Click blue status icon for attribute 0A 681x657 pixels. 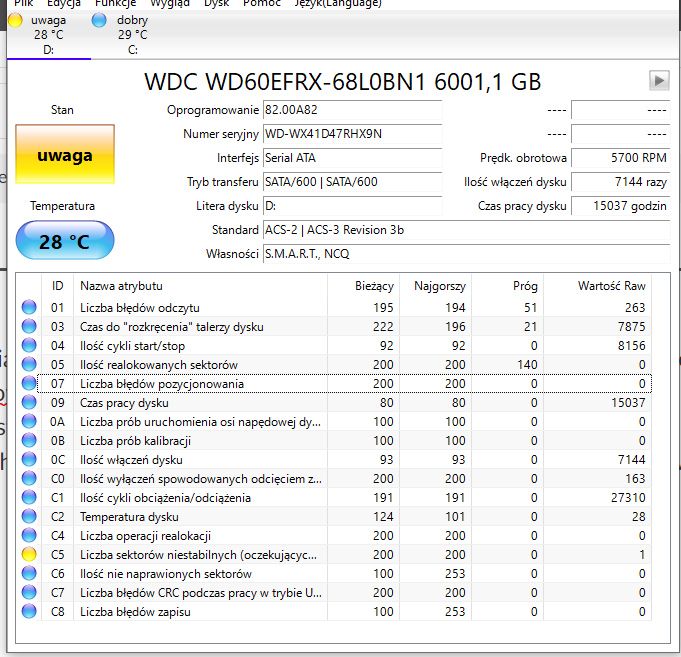29,422
